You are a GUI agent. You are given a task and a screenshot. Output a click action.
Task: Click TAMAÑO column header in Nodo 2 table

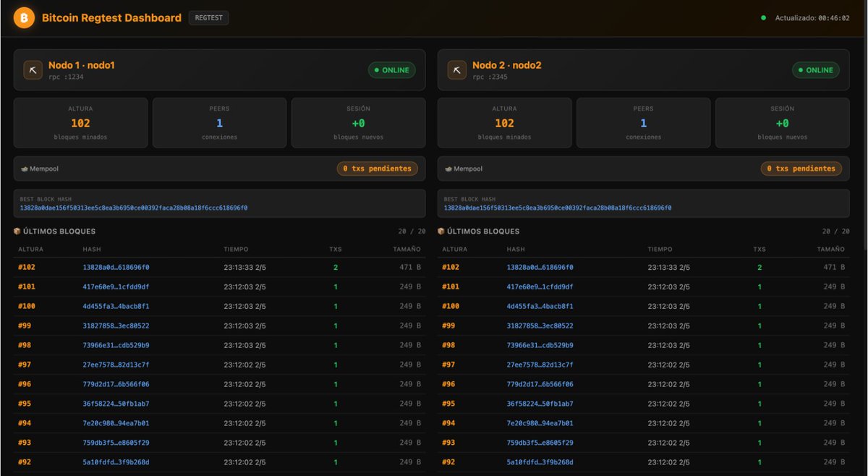pos(830,249)
